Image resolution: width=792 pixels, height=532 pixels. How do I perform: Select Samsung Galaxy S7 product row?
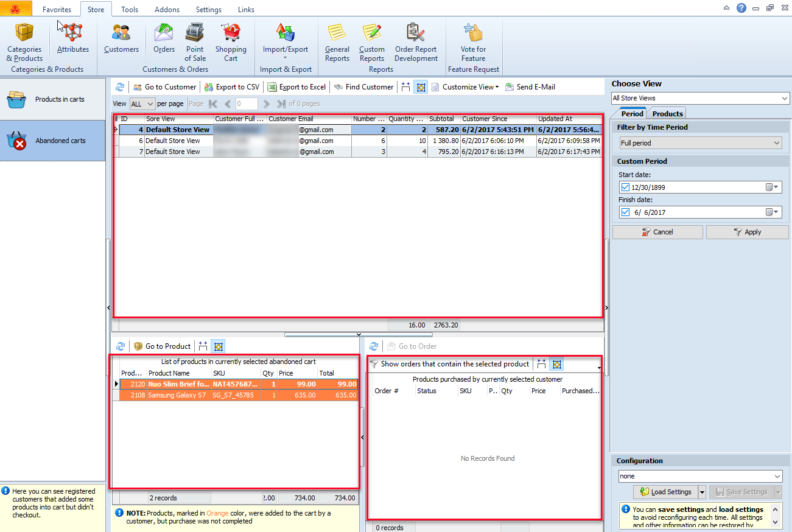click(x=239, y=395)
